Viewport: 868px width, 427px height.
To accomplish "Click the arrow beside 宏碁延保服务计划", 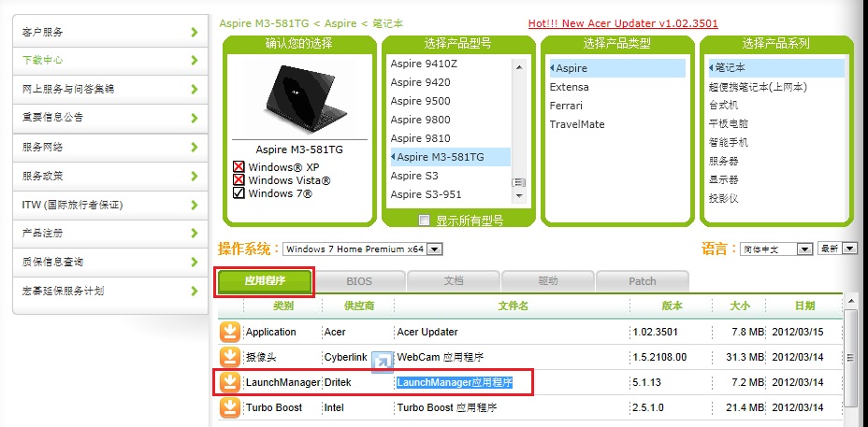I will click(x=195, y=291).
